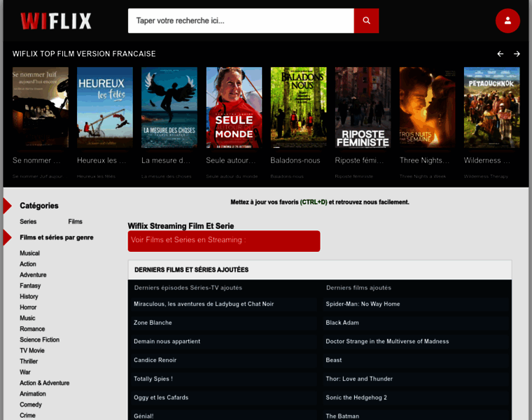Open the Thriller genre

(x=29, y=361)
